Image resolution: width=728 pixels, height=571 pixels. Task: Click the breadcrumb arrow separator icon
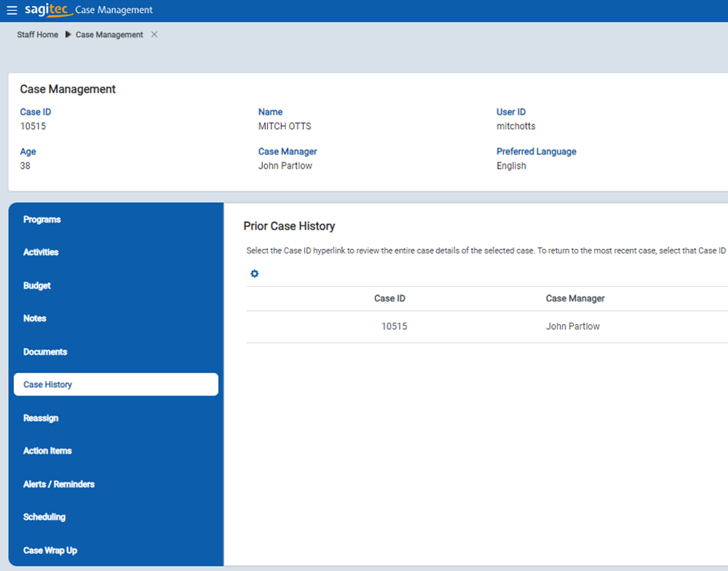coord(68,34)
